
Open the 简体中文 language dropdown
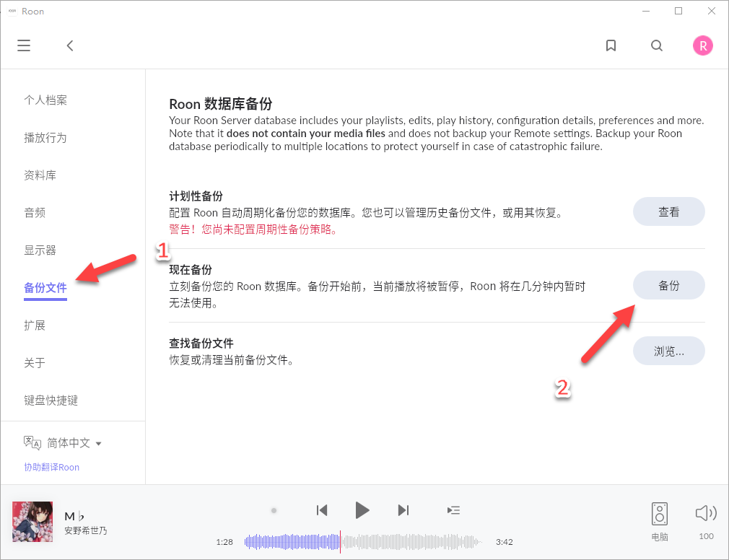tap(74, 443)
